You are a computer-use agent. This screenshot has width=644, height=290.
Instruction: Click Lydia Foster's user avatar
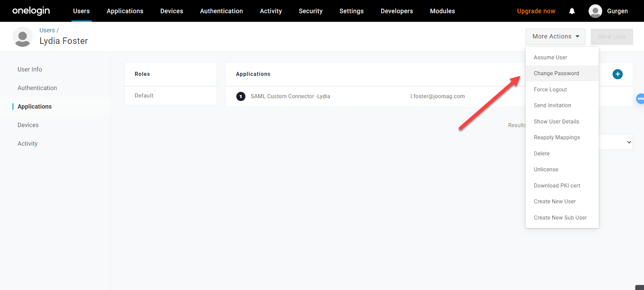click(x=23, y=37)
